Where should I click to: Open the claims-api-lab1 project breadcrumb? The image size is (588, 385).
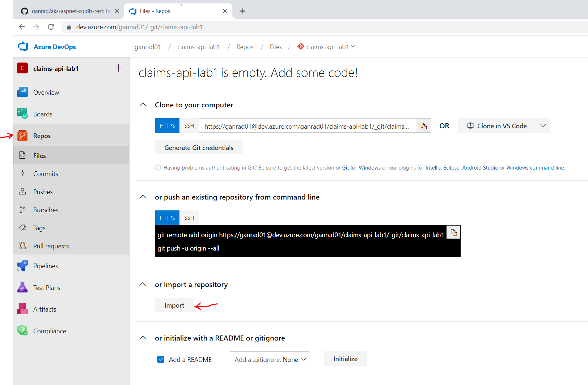(x=199, y=47)
